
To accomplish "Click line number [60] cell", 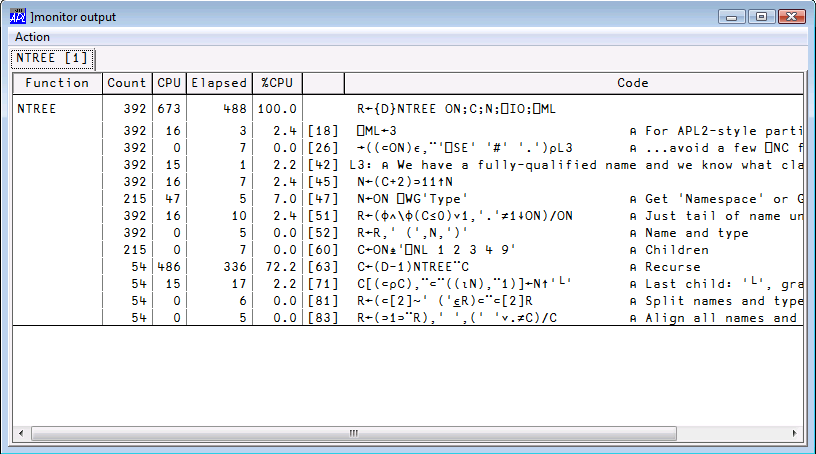I will click(x=323, y=250).
